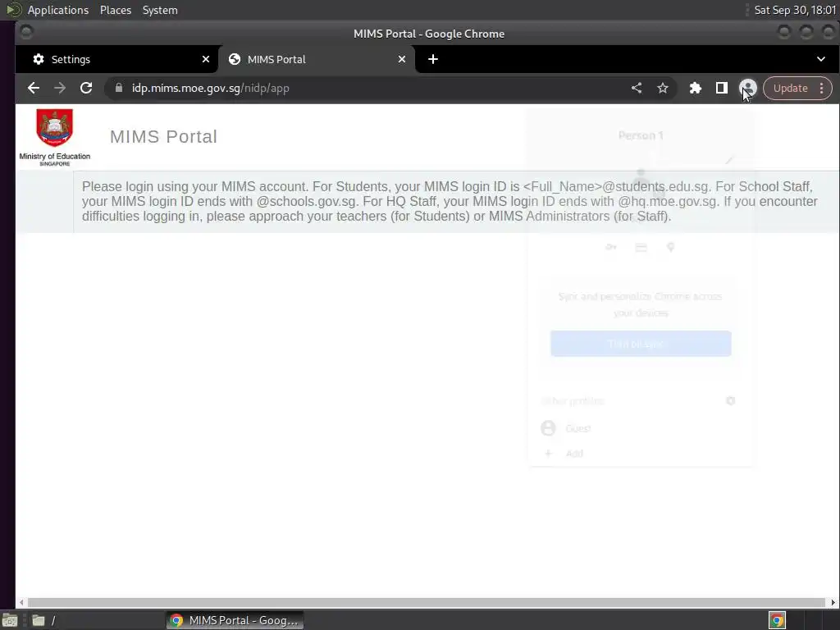Screen dimensions: 840x630
Task: Click the clock showing Sat Sep 30, 18:01
Action: (x=795, y=10)
